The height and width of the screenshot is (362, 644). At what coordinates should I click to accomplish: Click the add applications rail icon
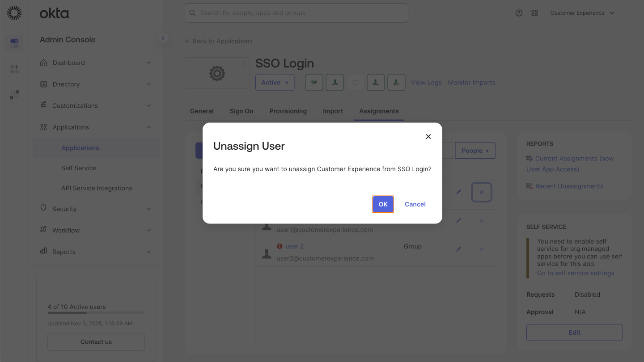coord(14,69)
